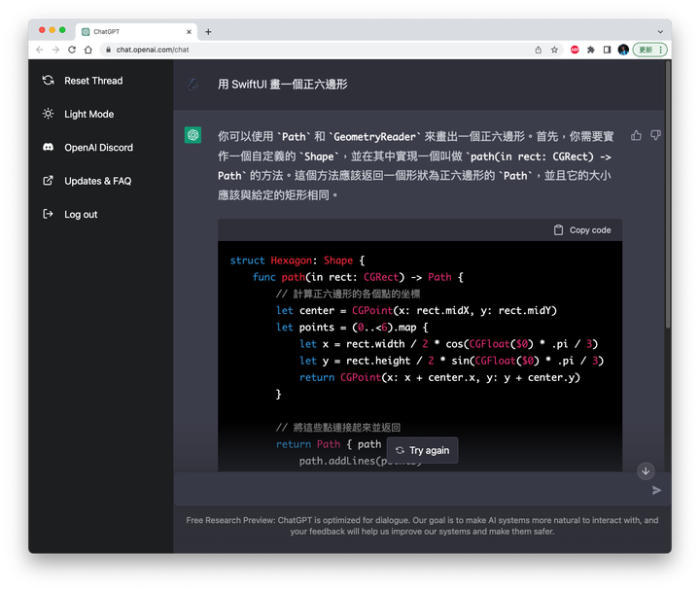Open the Chrome profile avatar
The image size is (700, 591).
click(623, 50)
